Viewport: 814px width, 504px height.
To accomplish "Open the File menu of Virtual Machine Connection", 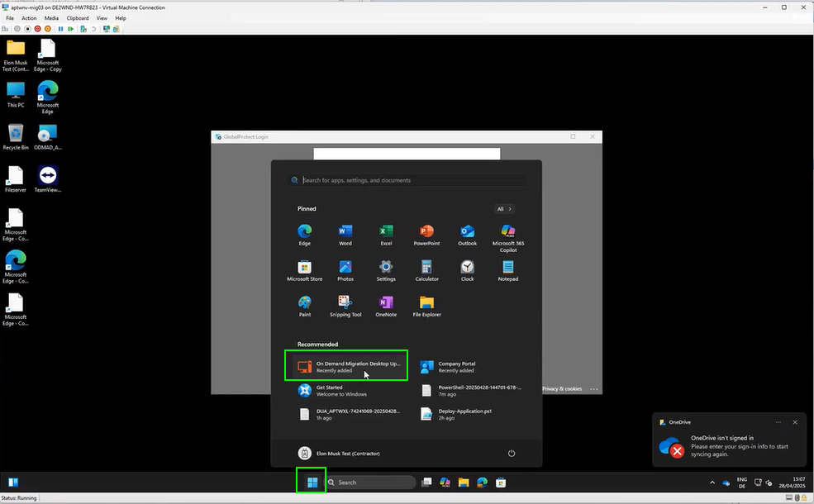I will click(x=10, y=18).
